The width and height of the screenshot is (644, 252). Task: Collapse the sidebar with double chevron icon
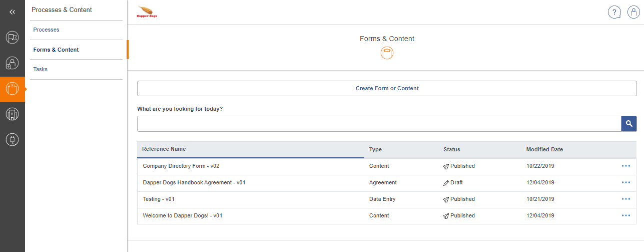click(12, 12)
